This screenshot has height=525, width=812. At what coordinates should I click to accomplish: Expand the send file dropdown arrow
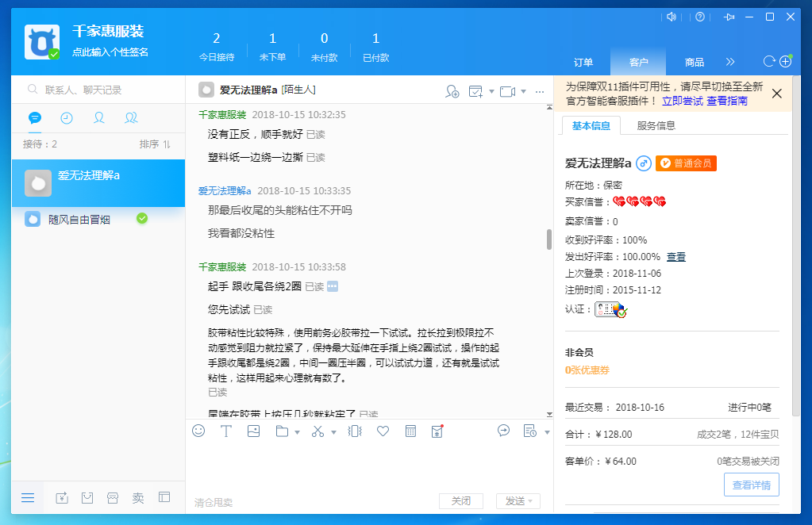point(297,432)
